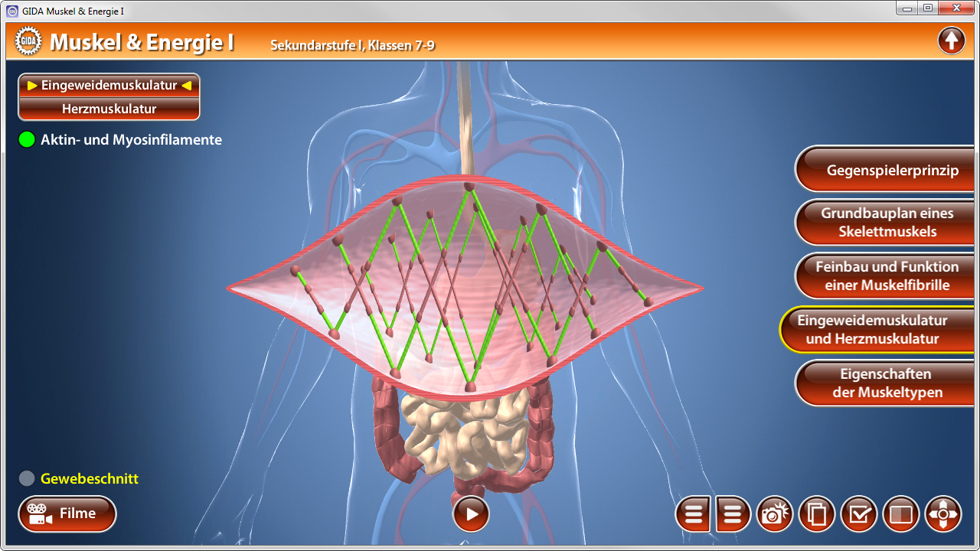Enable the Gewebeschnitt option
Screen dimensions: 980x551
(25, 478)
